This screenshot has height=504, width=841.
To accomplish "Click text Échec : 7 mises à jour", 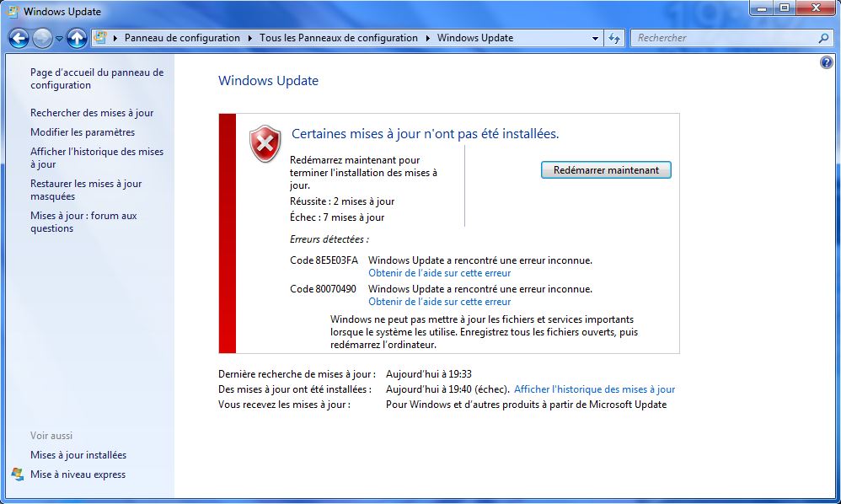I will tap(337, 217).
